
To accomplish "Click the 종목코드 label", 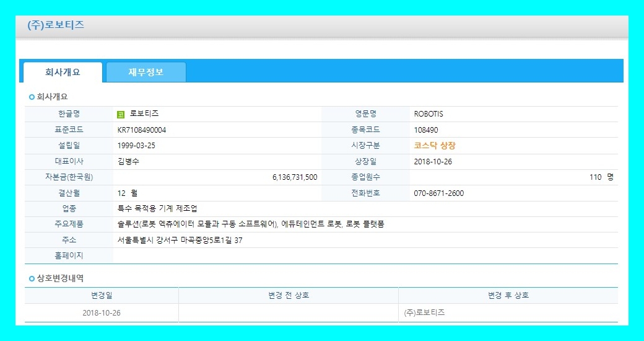I will (x=365, y=130).
